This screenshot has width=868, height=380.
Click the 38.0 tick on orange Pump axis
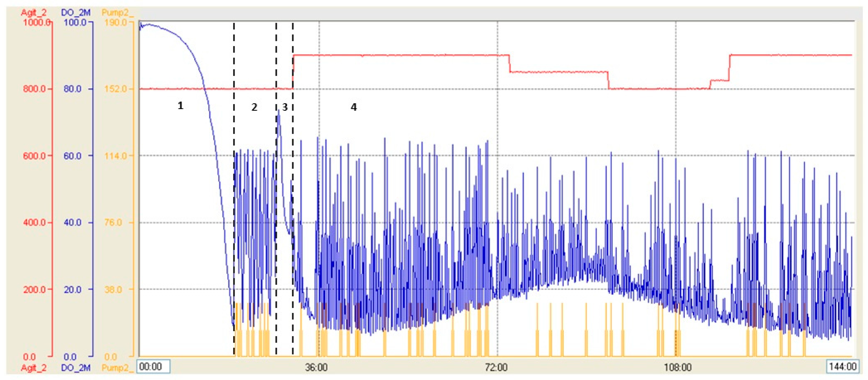coord(113,289)
